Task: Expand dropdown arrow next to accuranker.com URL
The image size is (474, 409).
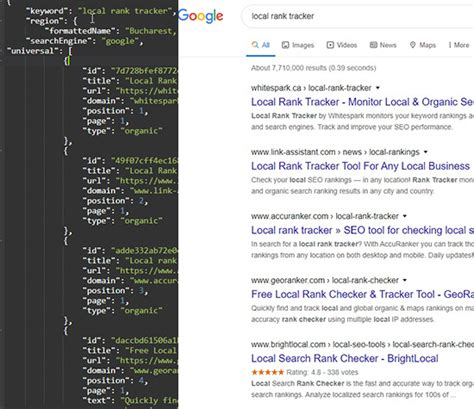Action: 405,216
